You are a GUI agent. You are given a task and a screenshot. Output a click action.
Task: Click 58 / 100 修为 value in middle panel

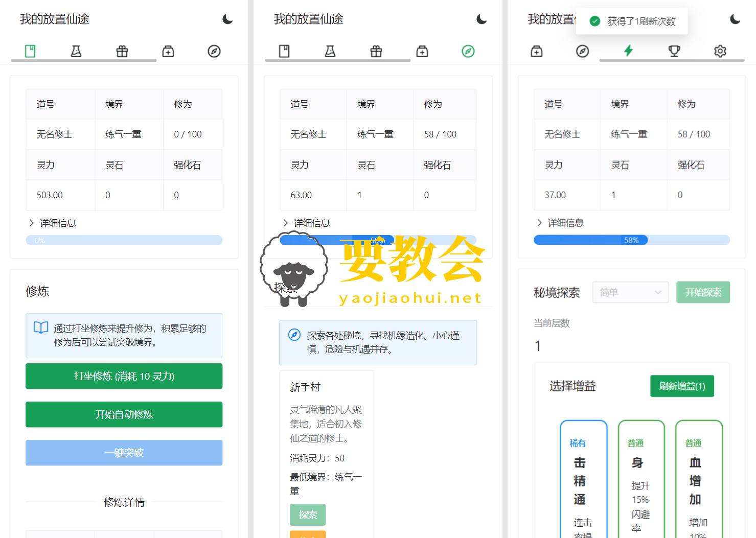point(440,134)
